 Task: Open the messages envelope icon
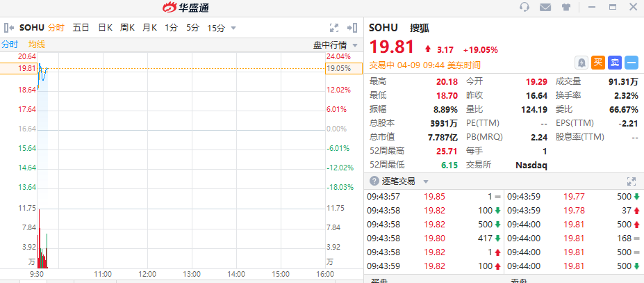545,8
